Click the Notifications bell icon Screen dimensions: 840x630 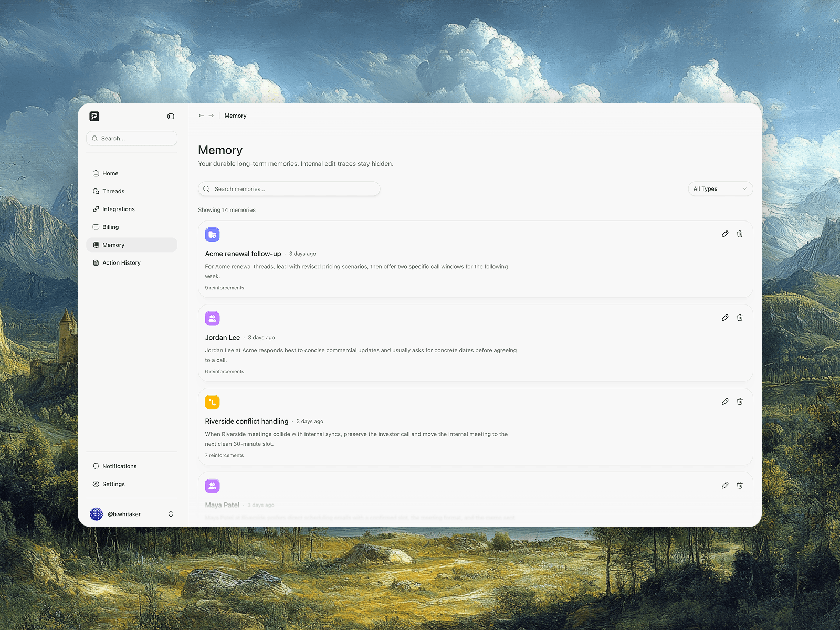(x=96, y=466)
